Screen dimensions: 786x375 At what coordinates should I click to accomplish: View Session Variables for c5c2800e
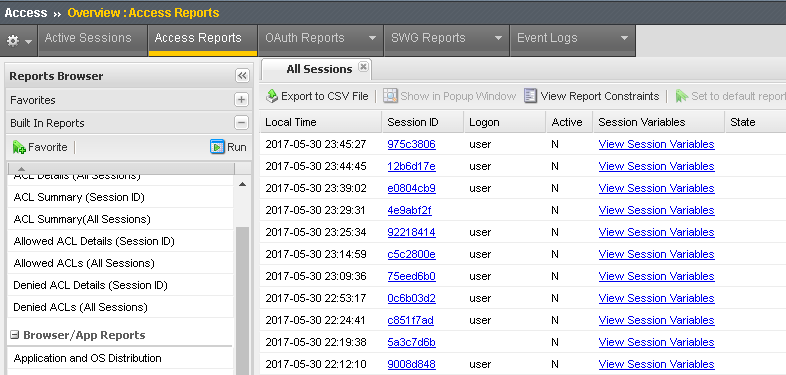(x=656, y=255)
